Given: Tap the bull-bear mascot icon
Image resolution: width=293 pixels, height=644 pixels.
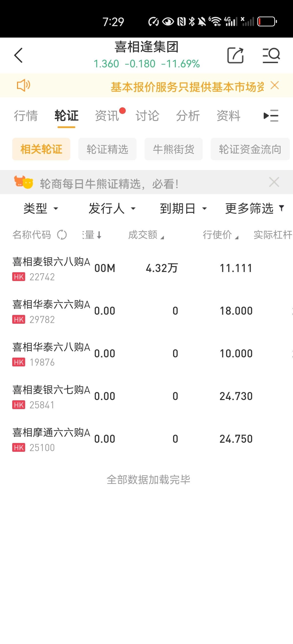Looking at the screenshot, I should point(23,182).
